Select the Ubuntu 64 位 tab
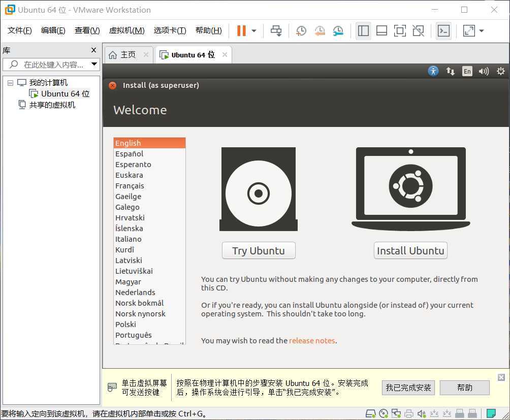The height and width of the screenshot is (420, 510). (193, 55)
